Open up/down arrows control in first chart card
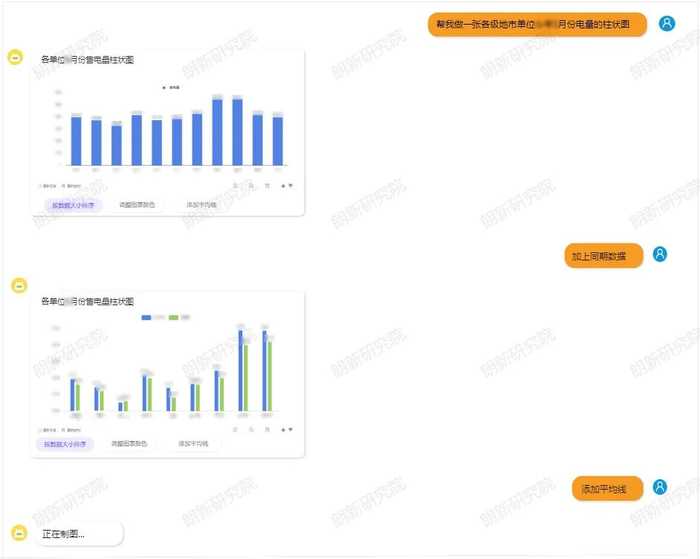This screenshot has width=700, height=559. [x=286, y=185]
